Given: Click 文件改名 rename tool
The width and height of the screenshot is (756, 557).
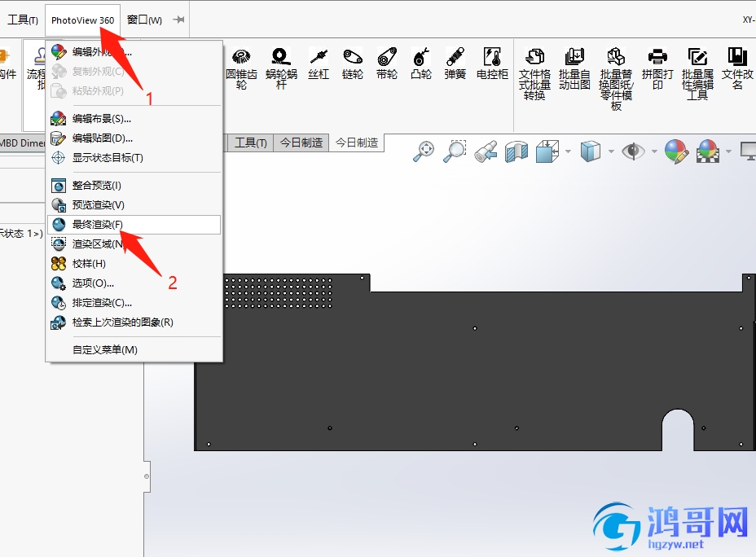Looking at the screenshot, I should coord(738,68).
